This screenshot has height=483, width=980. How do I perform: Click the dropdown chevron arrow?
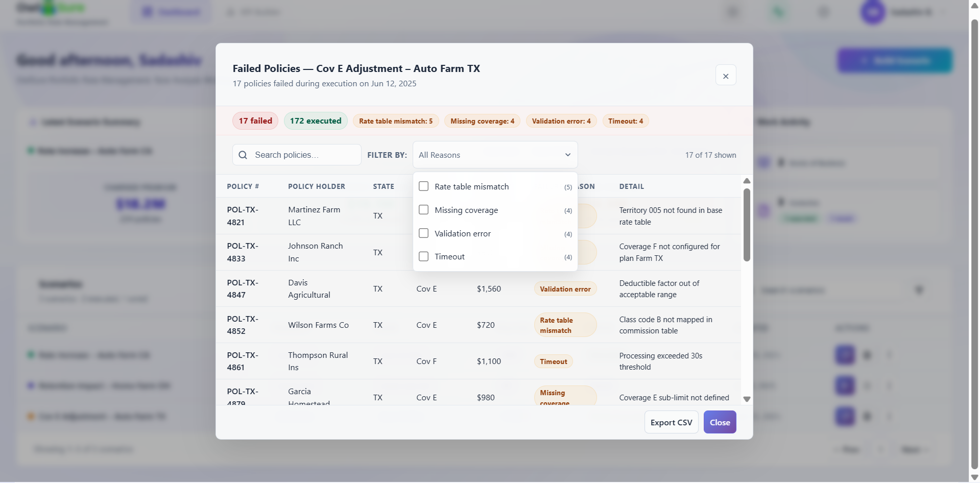coord(567,155)
